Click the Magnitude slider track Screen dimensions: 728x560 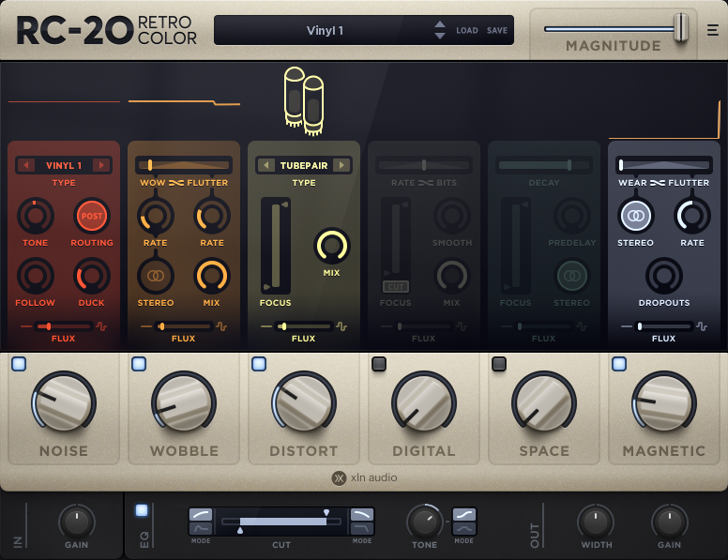tap(610, 28)
